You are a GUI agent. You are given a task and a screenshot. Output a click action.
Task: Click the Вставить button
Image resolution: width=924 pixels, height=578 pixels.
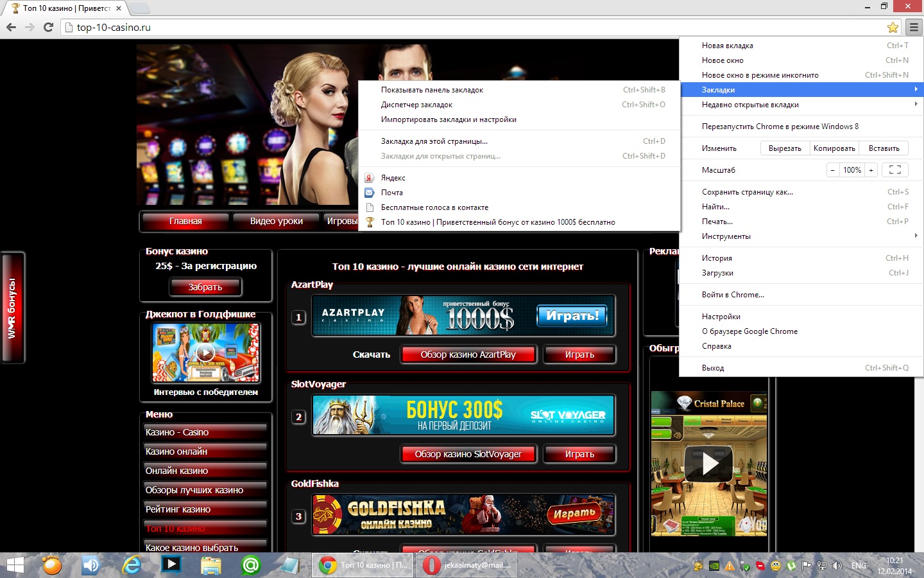884,148
